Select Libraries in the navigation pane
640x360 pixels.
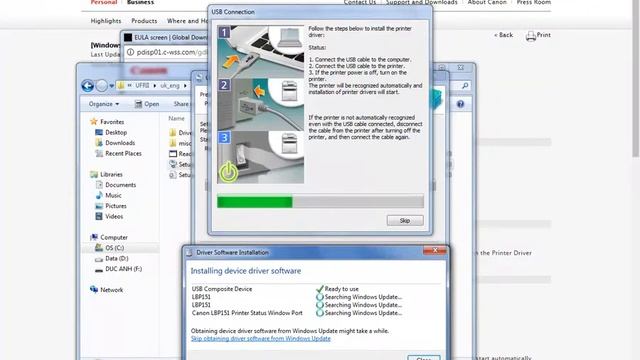tap(106, 174)
